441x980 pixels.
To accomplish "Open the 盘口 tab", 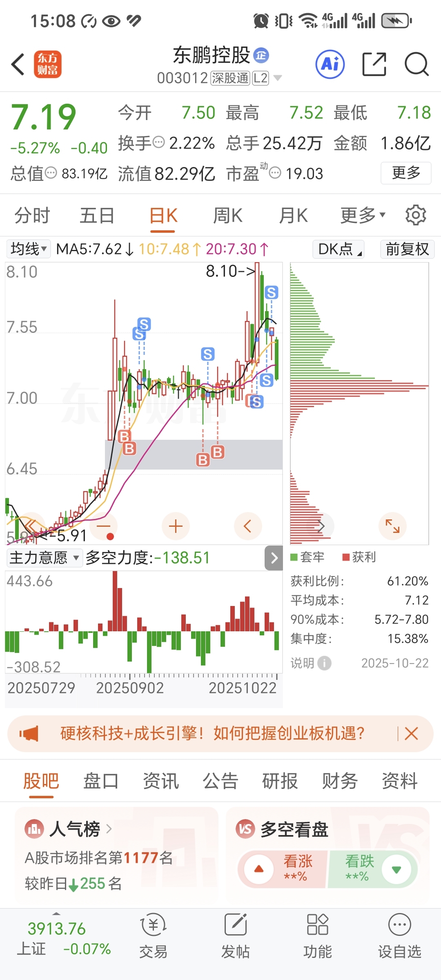I will 101,781.
